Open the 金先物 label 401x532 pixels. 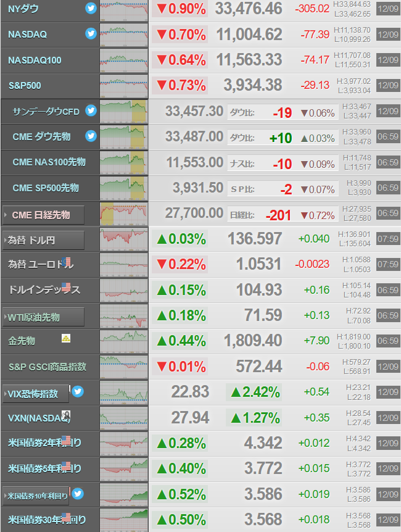22,341
